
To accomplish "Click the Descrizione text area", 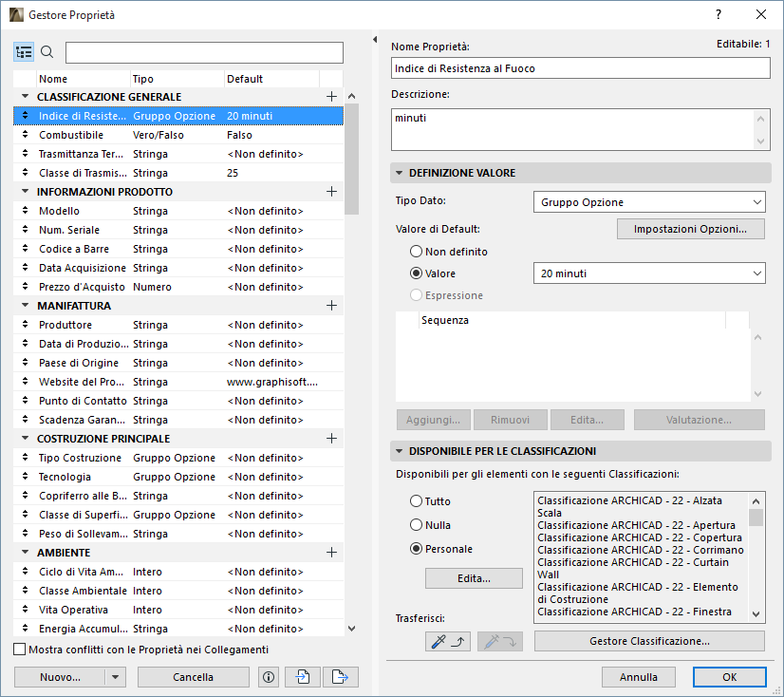I will (581, 129).
